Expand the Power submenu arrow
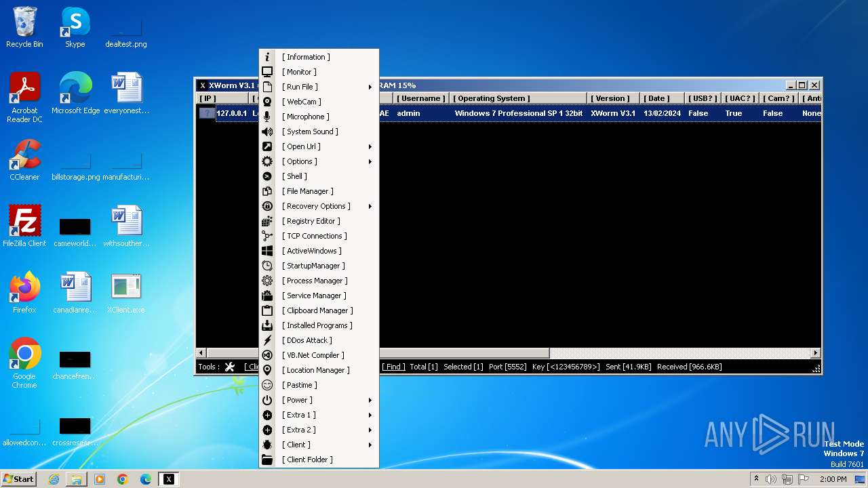868x488 pixels. [370, 400]
